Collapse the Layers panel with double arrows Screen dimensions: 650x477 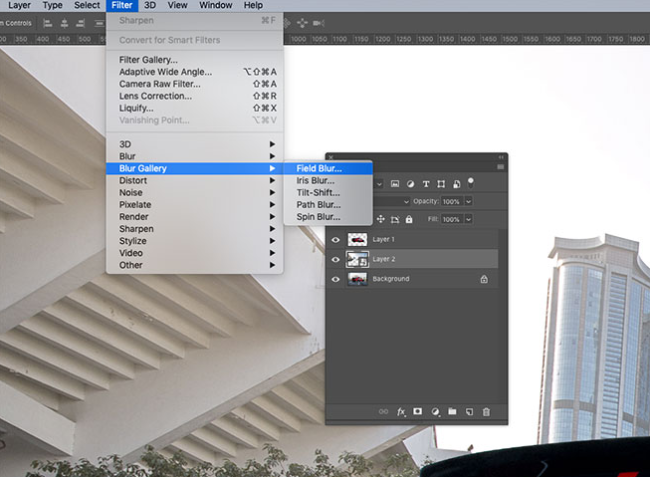501,157
